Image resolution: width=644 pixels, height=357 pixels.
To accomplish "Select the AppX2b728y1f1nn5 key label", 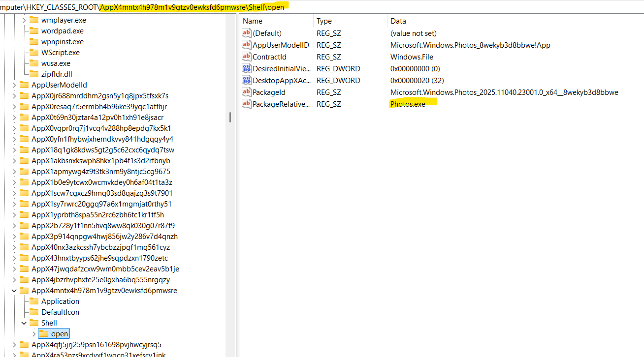I will [x=103, y=226].
